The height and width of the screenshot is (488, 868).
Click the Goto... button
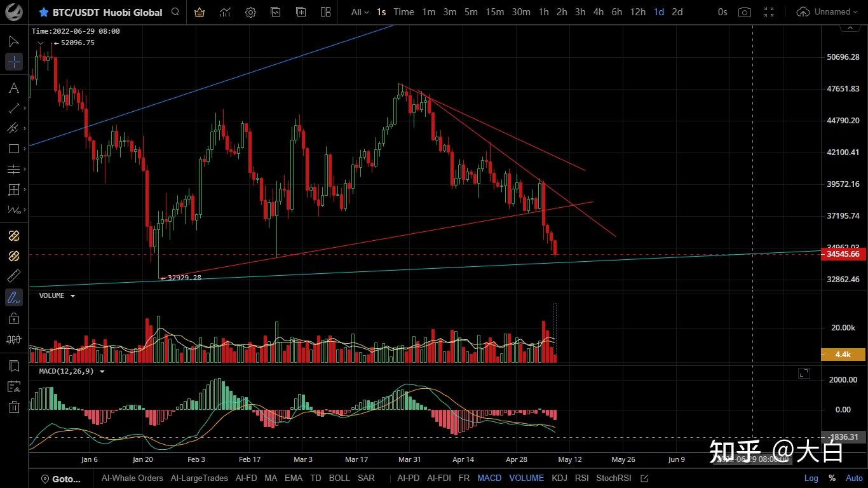[x=61, y=478]
